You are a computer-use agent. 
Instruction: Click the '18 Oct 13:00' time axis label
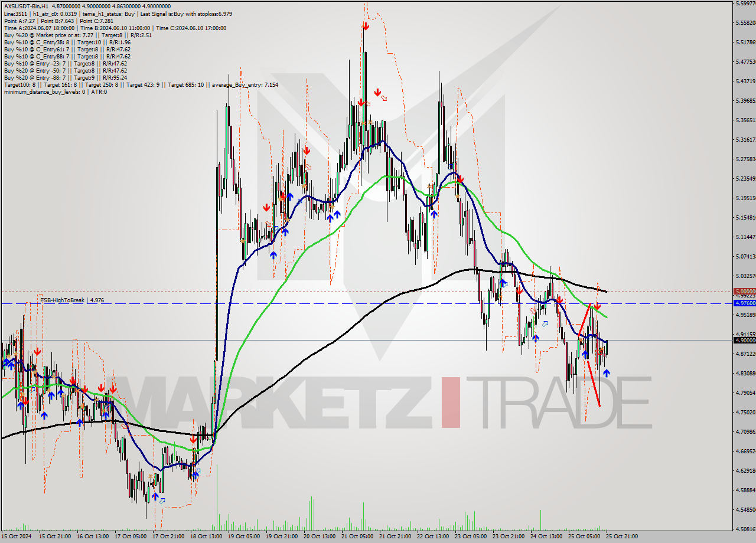point(206,537)
